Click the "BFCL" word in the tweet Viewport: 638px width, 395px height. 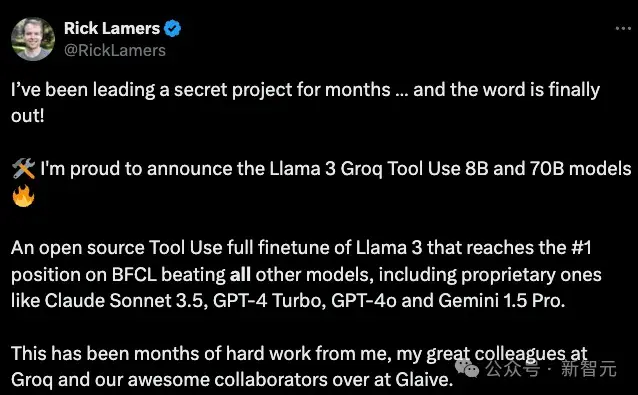point(134,275)
